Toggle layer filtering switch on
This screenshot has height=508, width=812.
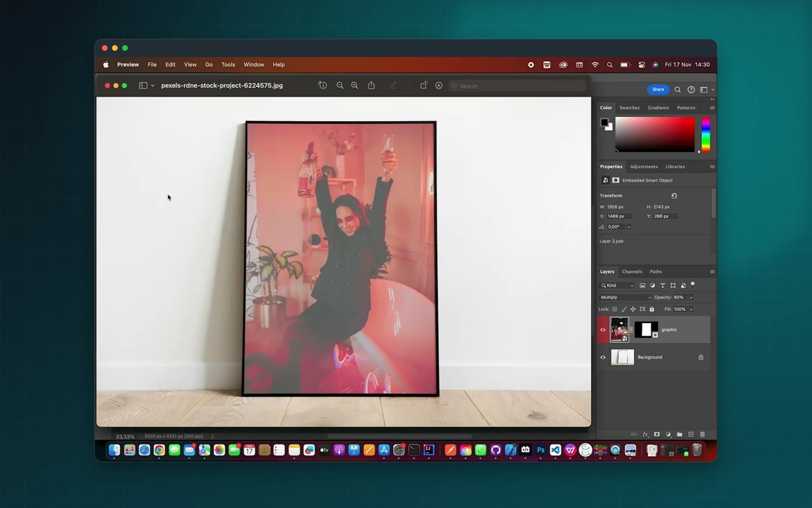pyautogui.click(x=693, y=285)
